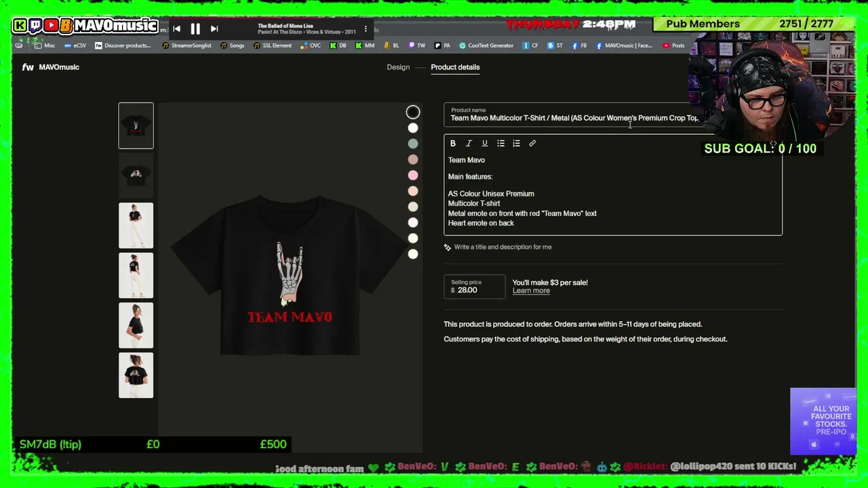Click into the description text area
868x488 pixels.
point(613,193)
